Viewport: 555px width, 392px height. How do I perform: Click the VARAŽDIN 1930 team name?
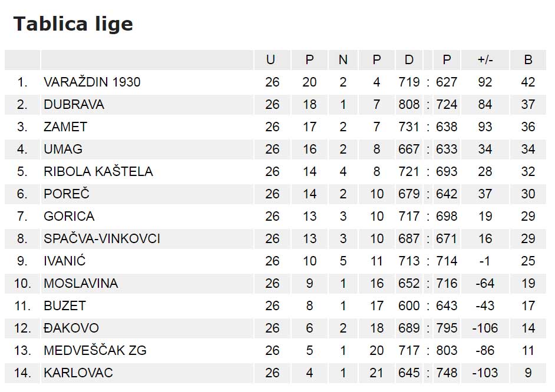click(92, 82)
